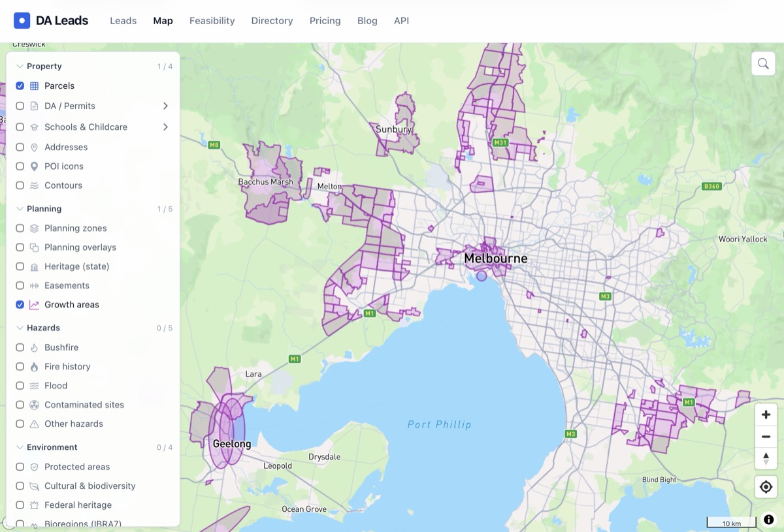This screenshot has width=784, height=532.
Task: Open the Directory nav item
Action: (272, 21)
